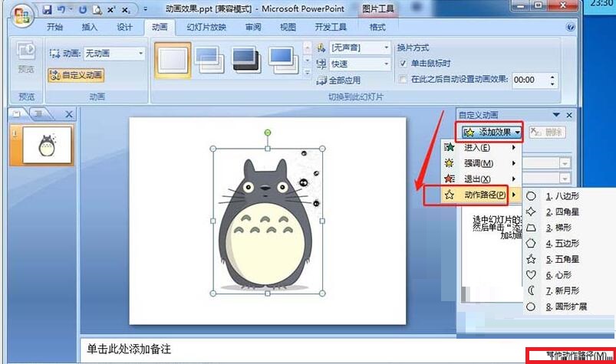The width and height of the screenshot is (616, 364).
Task: Switch to the 审阅 ribbon tab
Action: tap(253, 27)
